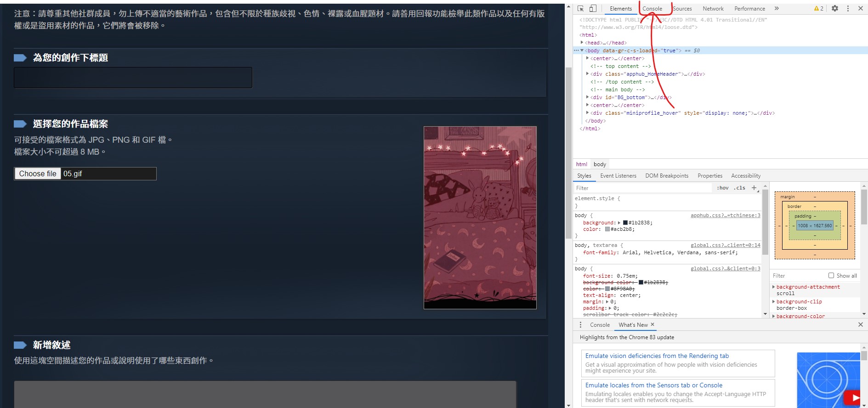Viewport: 868px width, 408px height.
Task: Toggle the .cls element classes panel
Action: point(739,188)
